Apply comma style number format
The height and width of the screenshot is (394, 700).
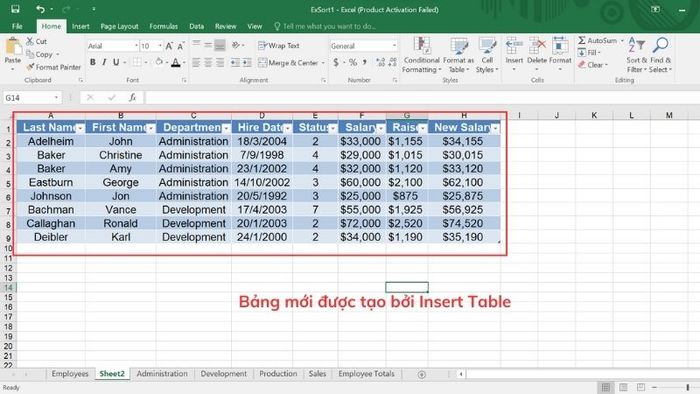click(365, 62)
